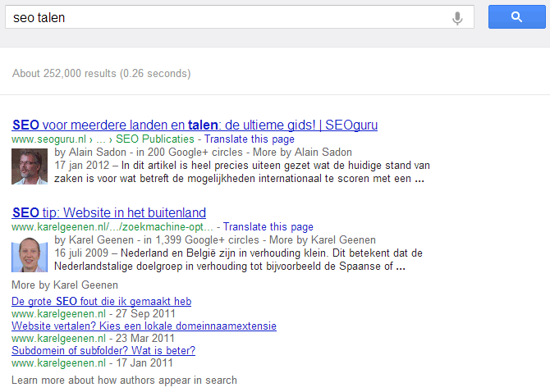Click 'More by Karel Geenen' heading above sublinks
The height and width of the screenshot is (392, 550).
coord(65,285)
